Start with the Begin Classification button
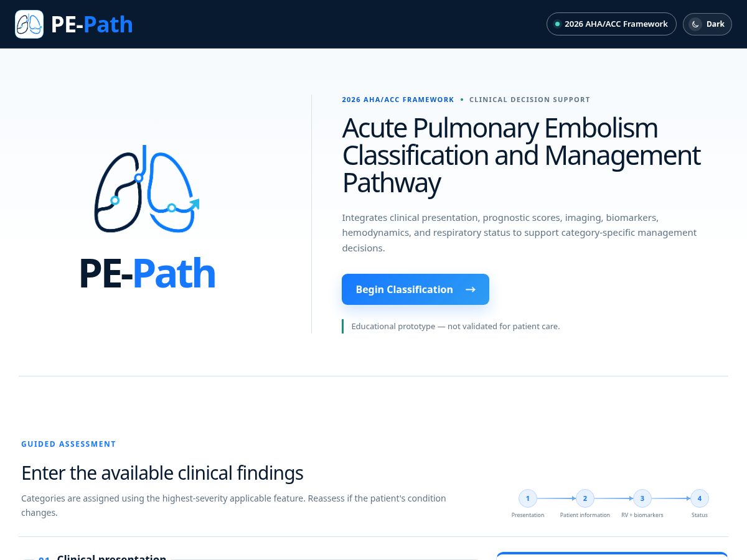This screenshot has width=747, height=560. point(415,289)
